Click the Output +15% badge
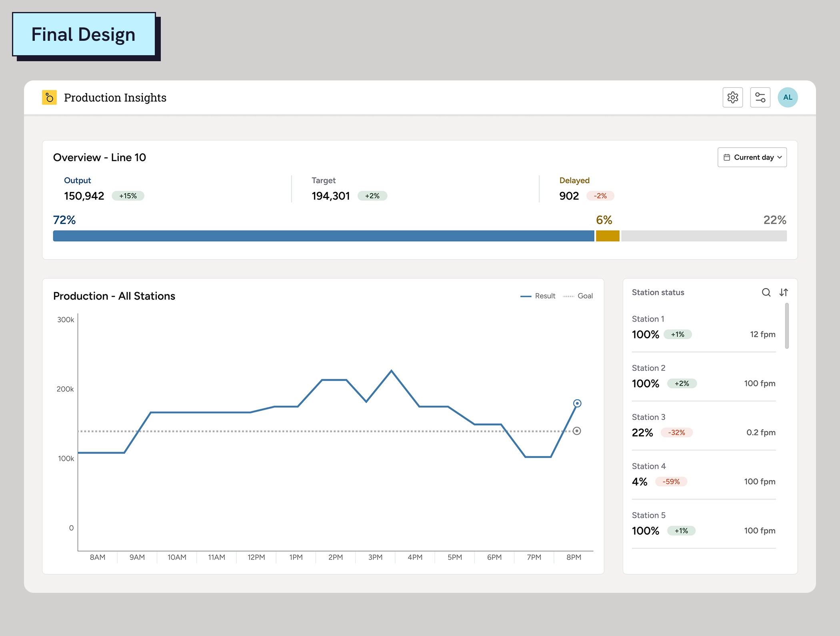The image size is (840, 636). (x=128, y=196)
